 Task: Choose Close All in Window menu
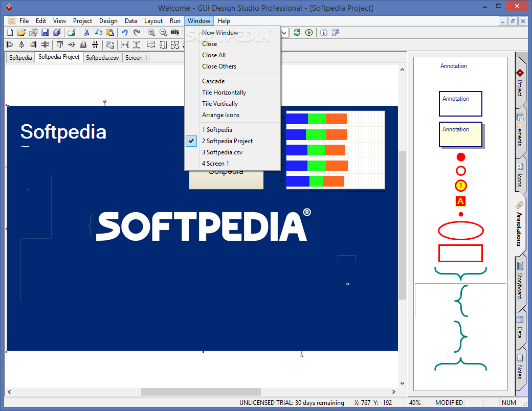click(x=232, y=55)
